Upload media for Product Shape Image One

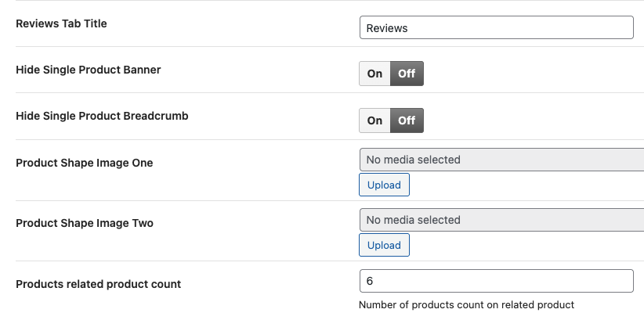(384, 185)
